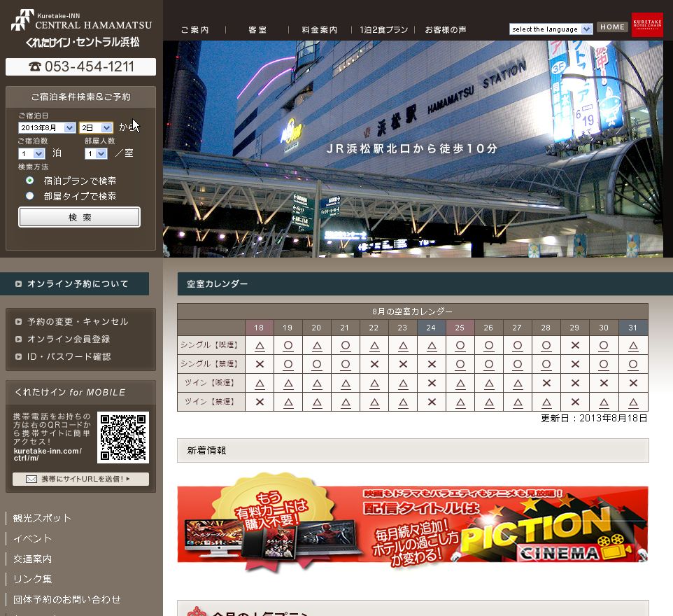This screenshot has height=616, width=673.
Task: Click triangle for ツイン禁煙 on day 23
Action: 403,402
